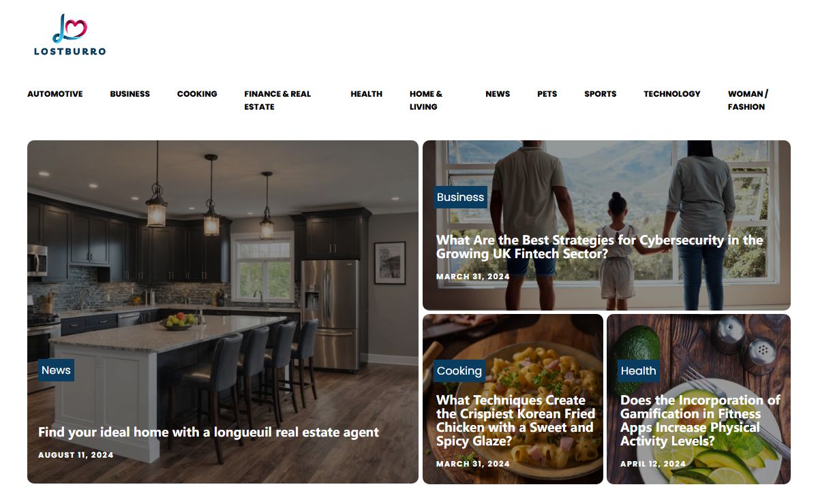Go to the Business category in navigation

(130, 94)
